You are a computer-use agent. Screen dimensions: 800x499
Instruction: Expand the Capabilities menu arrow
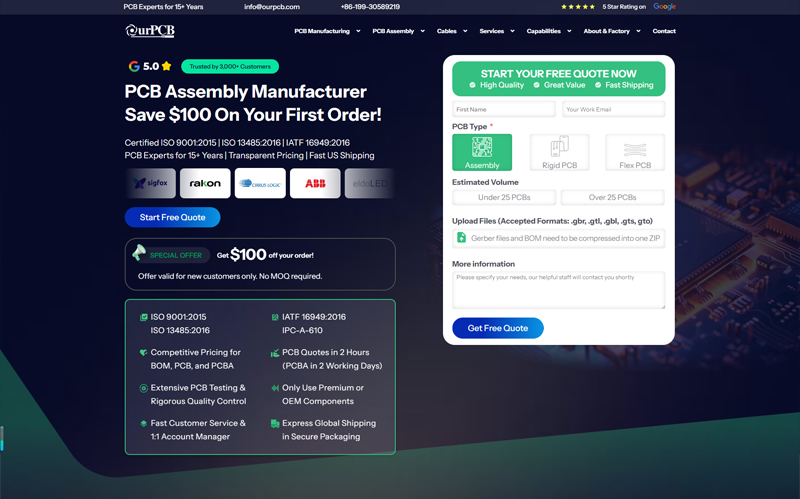click(569, 31)
